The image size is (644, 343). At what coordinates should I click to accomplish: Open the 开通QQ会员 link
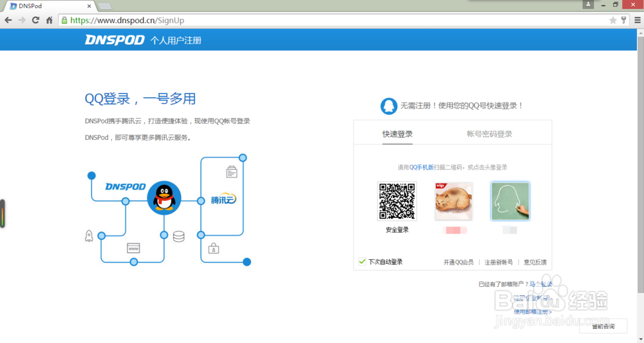[459, 262]
